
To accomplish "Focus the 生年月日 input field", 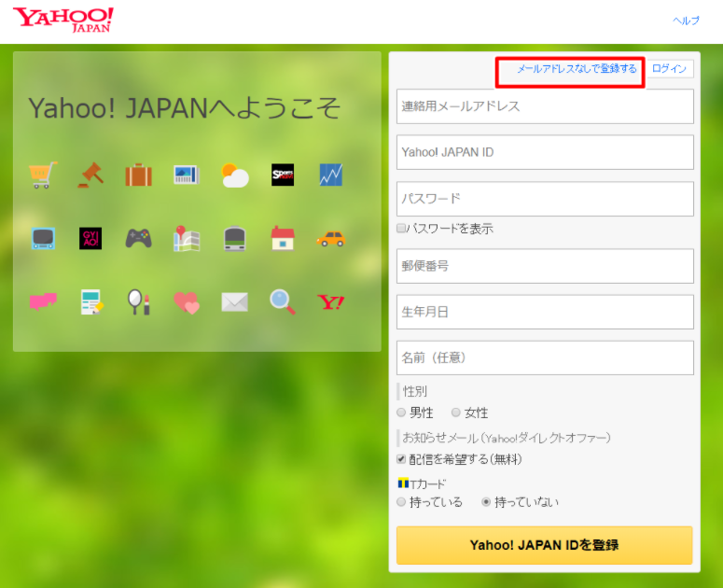I will pyautogui.click(x=545, y=313).
